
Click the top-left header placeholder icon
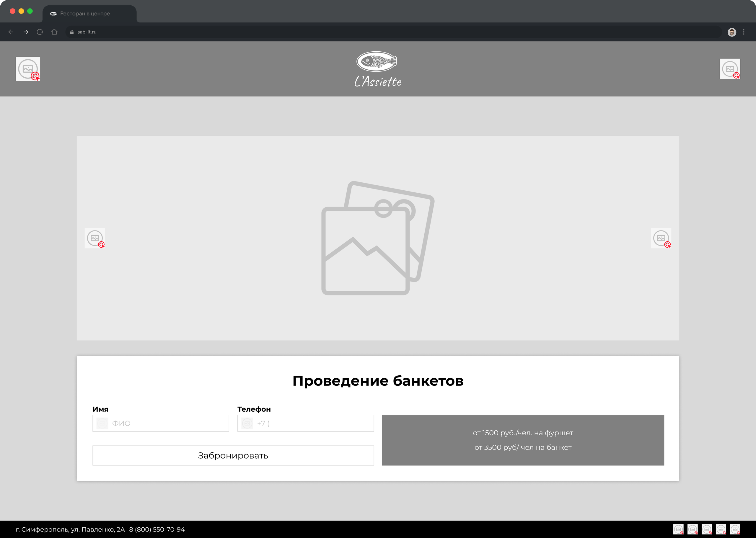pos(28,69)
